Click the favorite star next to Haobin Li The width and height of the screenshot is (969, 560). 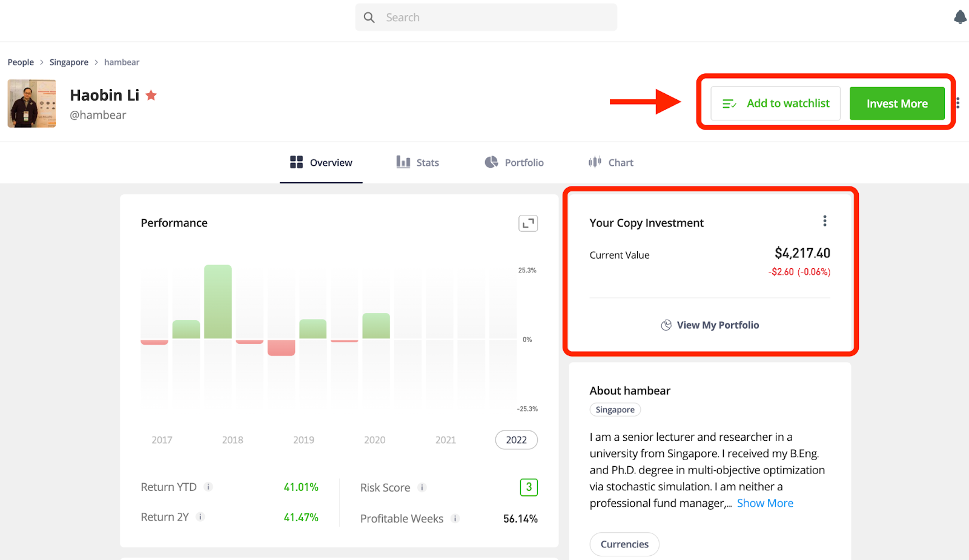[151, 95]
